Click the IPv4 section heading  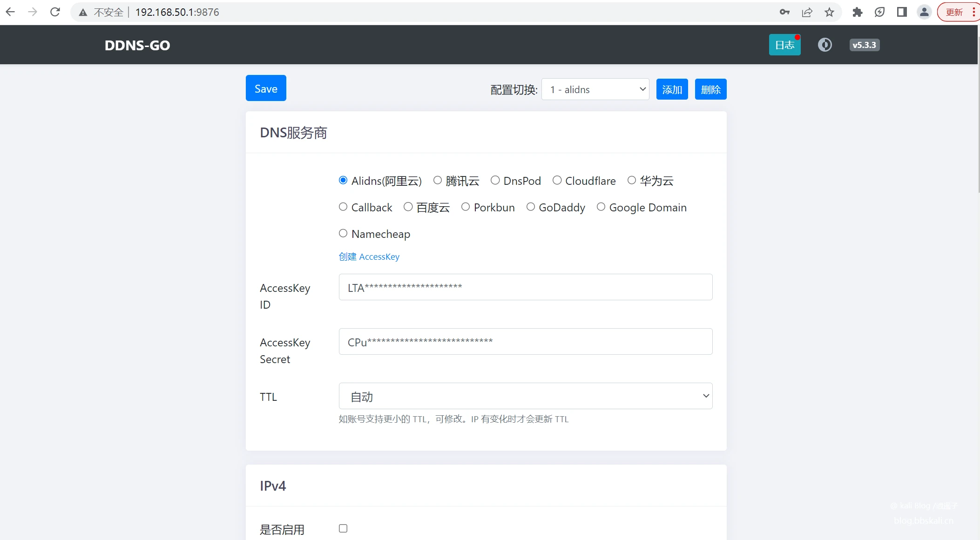273,486
